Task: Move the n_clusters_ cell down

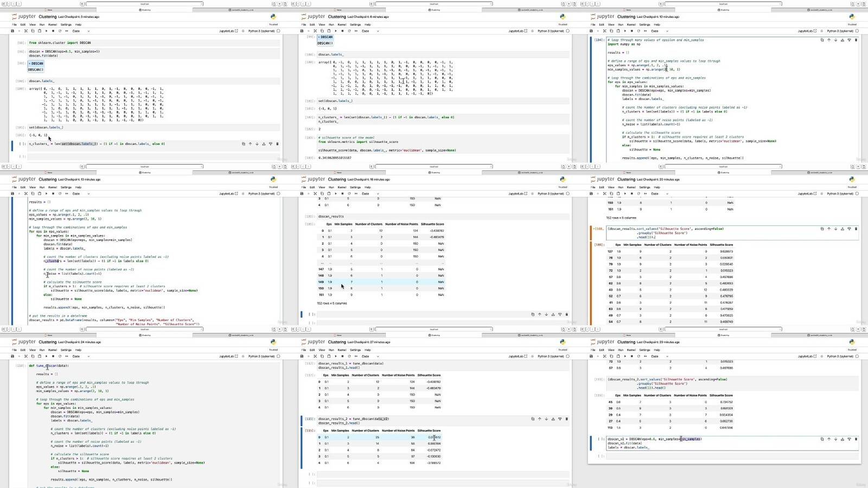Action: pos(257,144)
